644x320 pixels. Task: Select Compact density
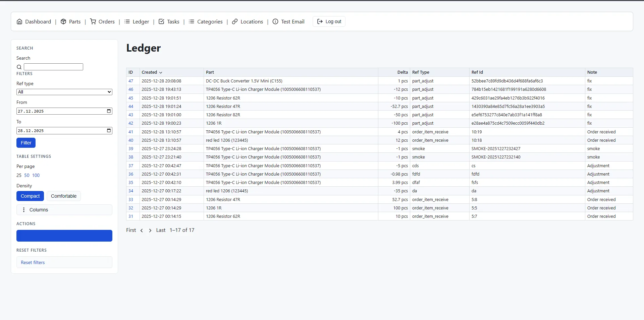pos(30,196)
